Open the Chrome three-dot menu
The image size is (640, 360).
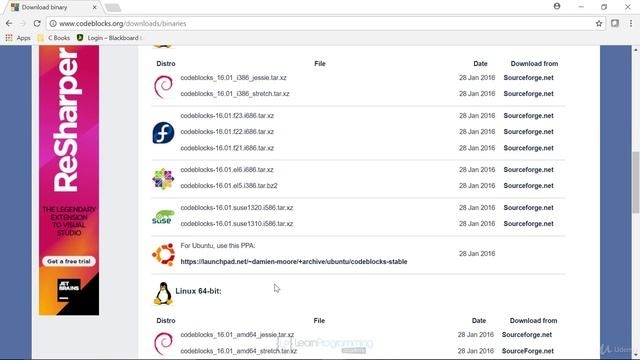[631, 24]
